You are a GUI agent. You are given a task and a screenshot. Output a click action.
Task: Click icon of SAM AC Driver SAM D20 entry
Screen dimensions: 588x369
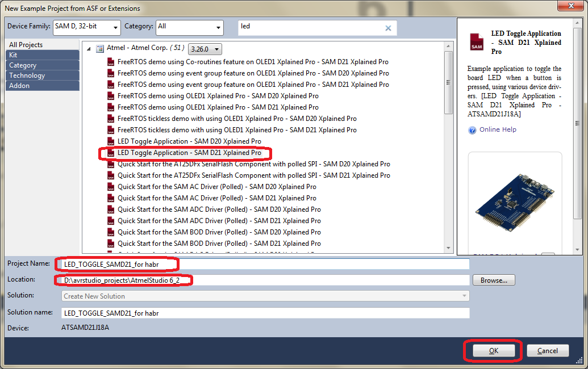coord(111,187)
